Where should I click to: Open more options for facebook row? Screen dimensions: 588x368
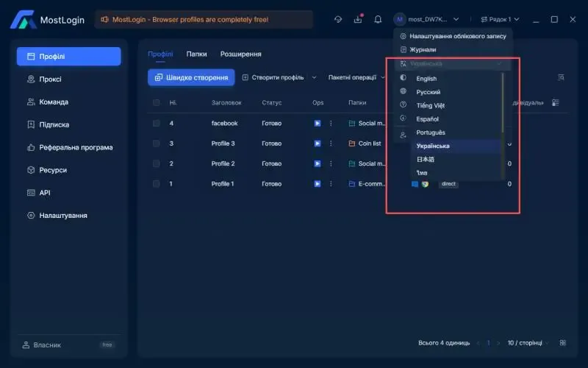point(331,123)
